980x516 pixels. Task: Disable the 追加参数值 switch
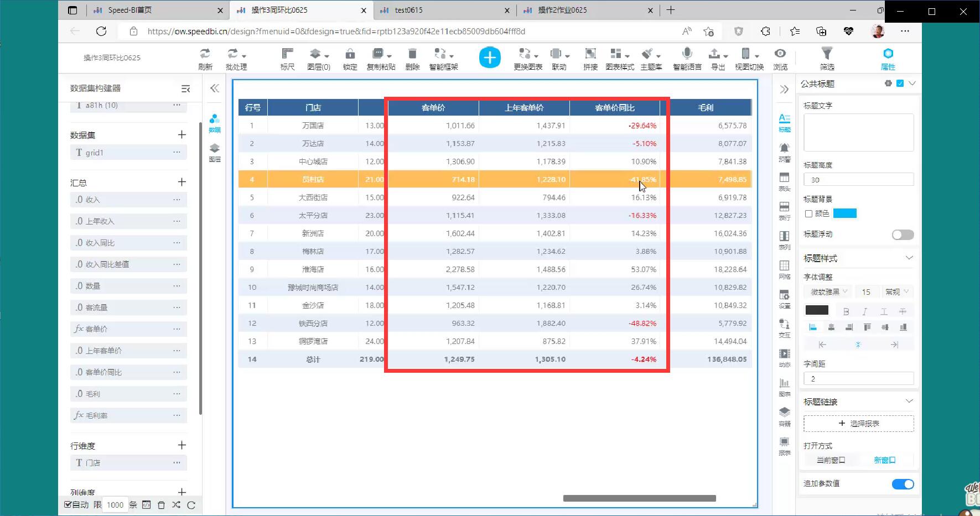pyautogui.click(x=903, y=484)
